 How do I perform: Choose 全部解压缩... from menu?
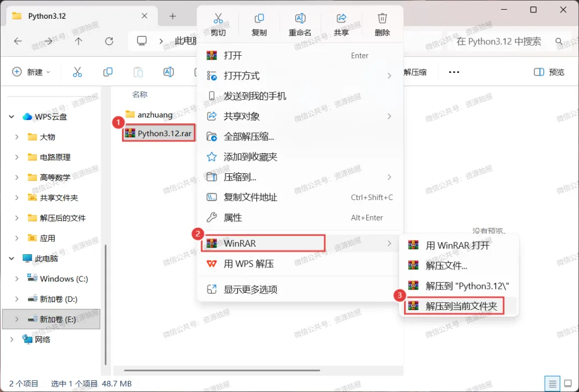pos(300,137)
